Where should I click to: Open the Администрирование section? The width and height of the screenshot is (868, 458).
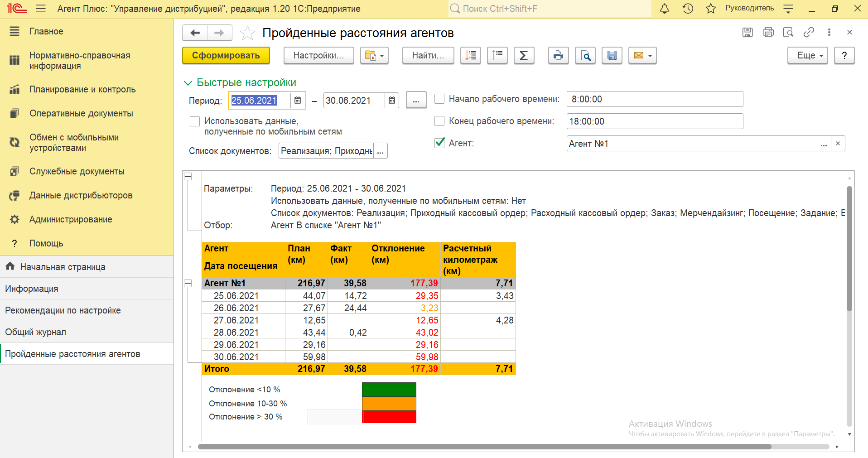pos(71,219)
